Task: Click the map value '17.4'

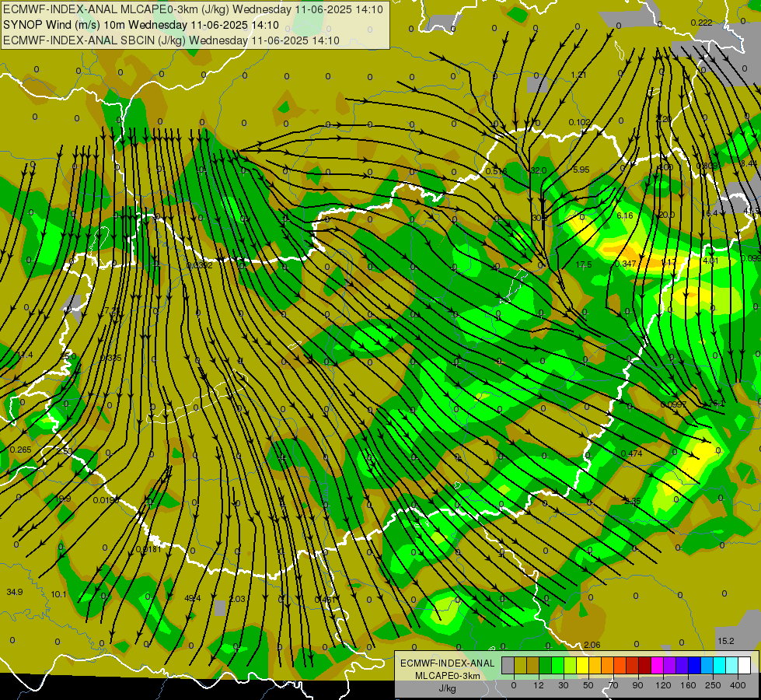Action: pyautogui.click(x=25, y=355)
